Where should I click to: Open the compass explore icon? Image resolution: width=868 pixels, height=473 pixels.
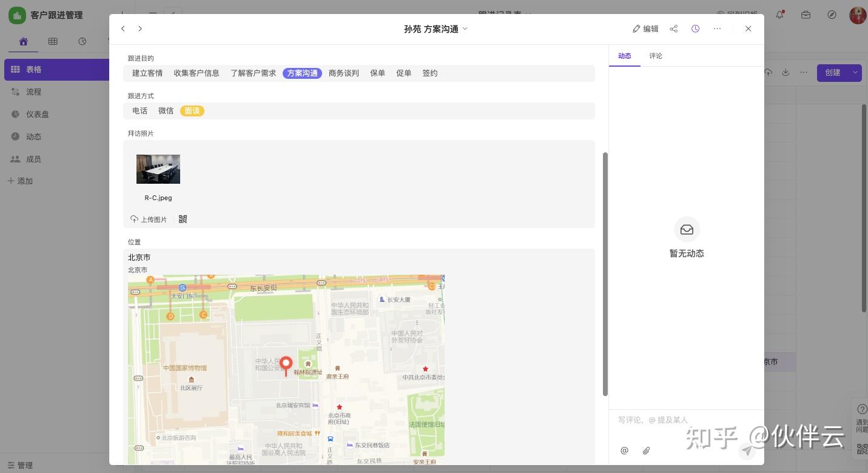coord(832,15)
